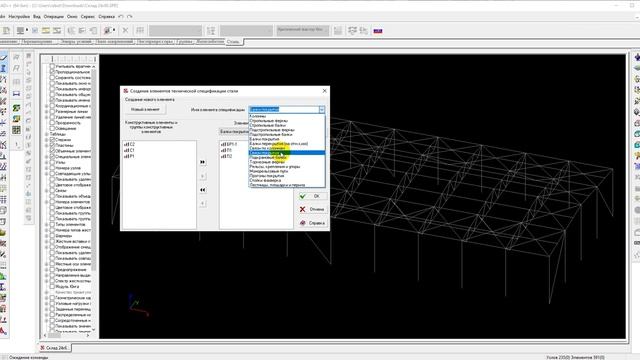This screenshot has height=360, width=640.
Task: Open the Вид menu
Action: click(x=37, y=17)
